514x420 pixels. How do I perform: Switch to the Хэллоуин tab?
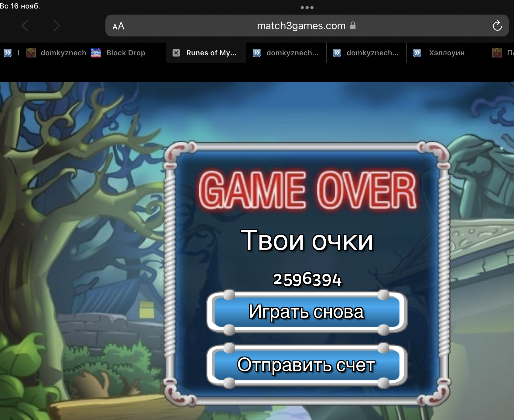[x=447, y=53]
